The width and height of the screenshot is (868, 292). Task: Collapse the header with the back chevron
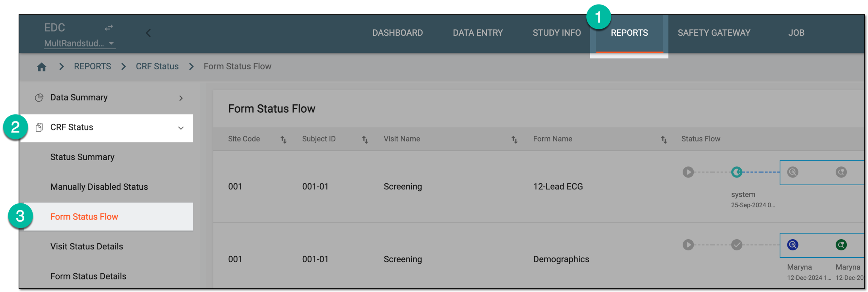pos(148,33)
